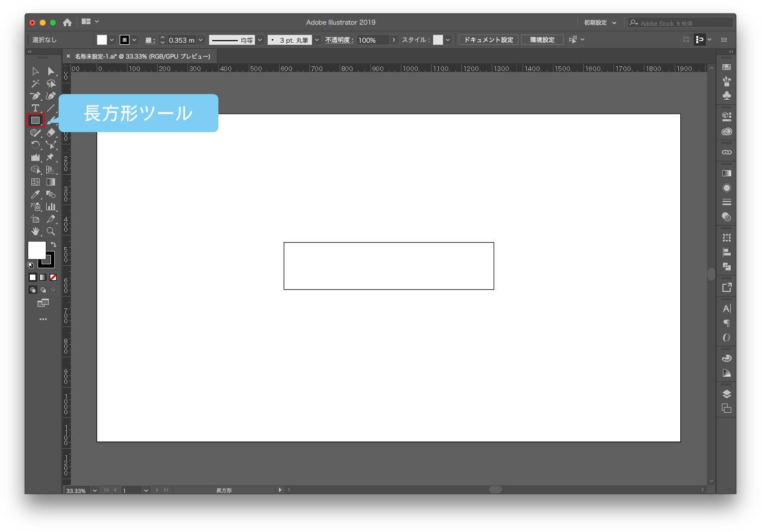The image size is (761, 532).
Task: Open the Artboards panel icon
Action: [x=727, y=408]
